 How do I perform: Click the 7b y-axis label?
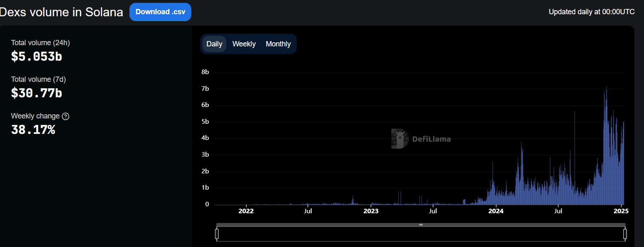205,89
